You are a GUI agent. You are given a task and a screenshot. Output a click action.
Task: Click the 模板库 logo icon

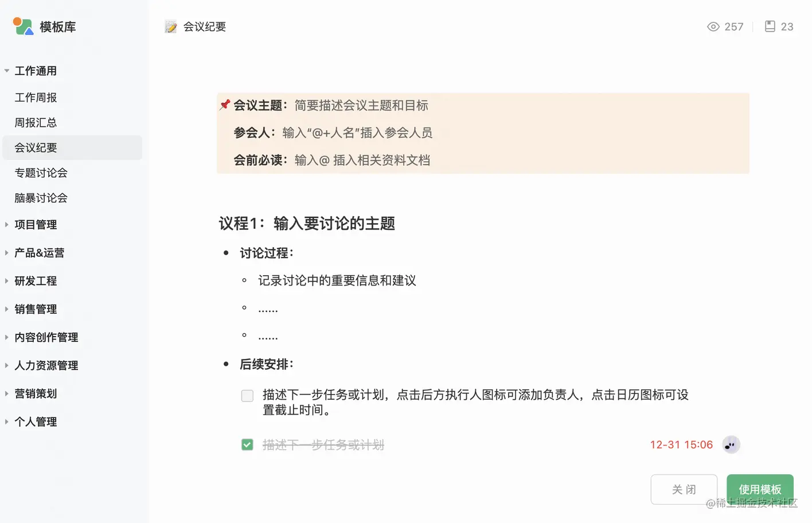click(x=23, y=26)
